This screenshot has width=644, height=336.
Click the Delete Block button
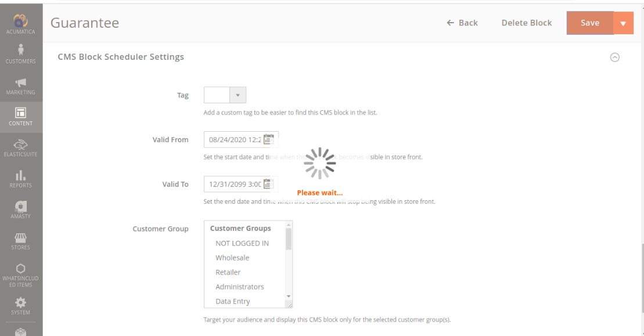pyautogui.click(x=527, y=23)
